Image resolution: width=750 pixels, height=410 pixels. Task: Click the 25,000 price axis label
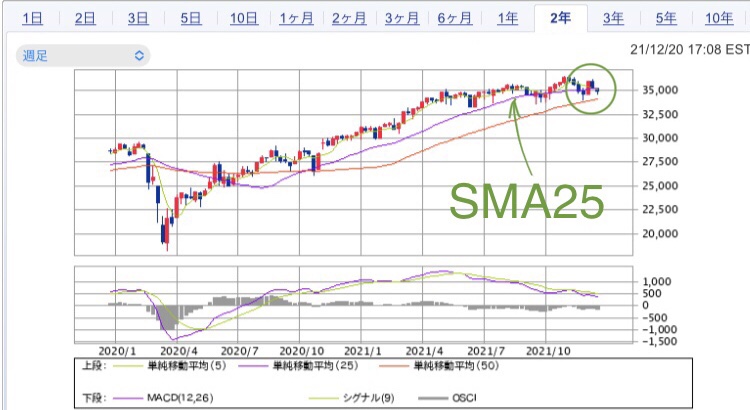pos(660,186)
